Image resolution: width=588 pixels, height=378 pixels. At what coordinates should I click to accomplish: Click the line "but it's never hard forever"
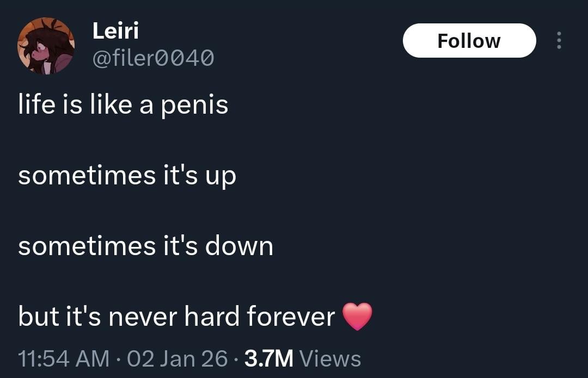point(176,317)
